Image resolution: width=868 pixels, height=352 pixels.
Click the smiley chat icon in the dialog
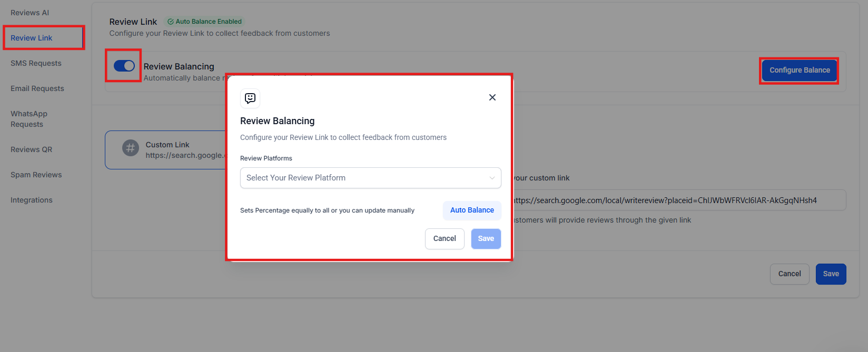point(250,98)
